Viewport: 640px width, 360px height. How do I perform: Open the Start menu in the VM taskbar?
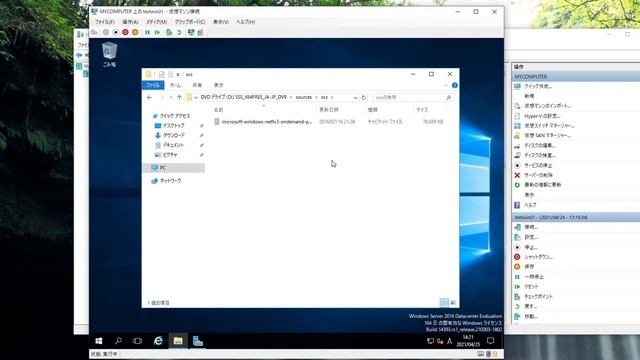pyautogui.click(x=99, y=341)
